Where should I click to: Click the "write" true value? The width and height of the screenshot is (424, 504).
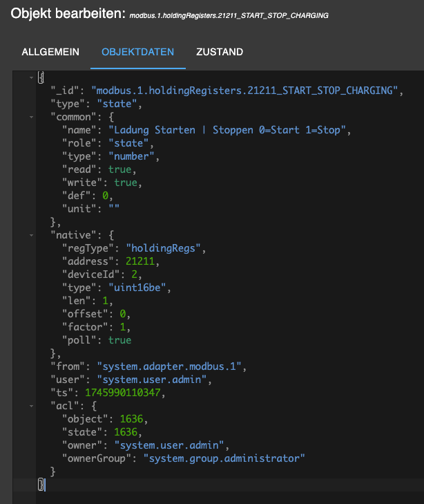[x=126, y=183]
